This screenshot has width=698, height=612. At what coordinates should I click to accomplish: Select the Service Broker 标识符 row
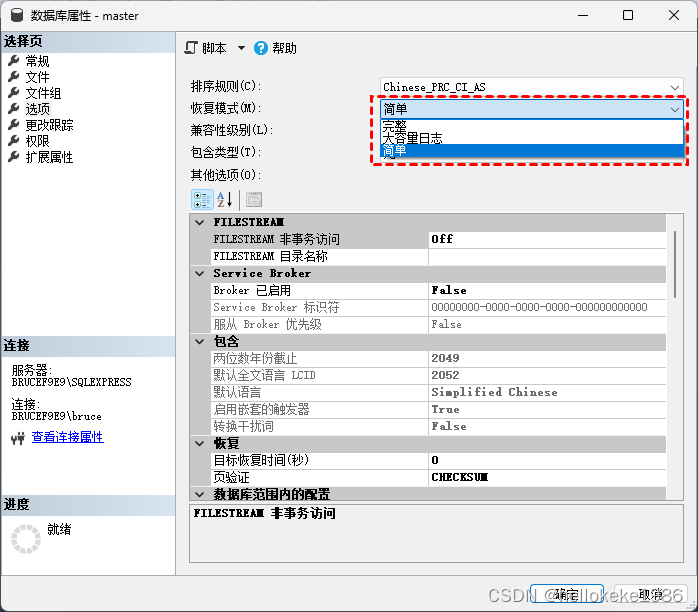click(438, 307)
